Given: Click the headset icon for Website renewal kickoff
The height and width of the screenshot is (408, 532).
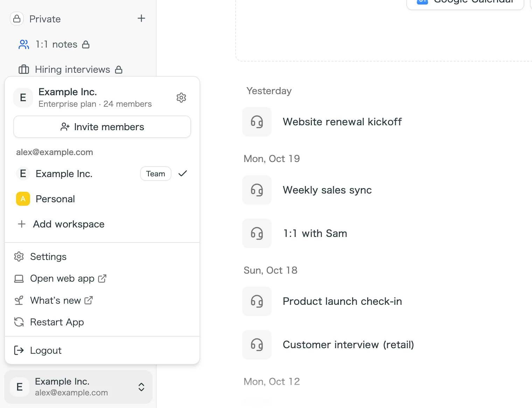Looking at the screenshot, I should pyautogui.click(x=257, y=122).
